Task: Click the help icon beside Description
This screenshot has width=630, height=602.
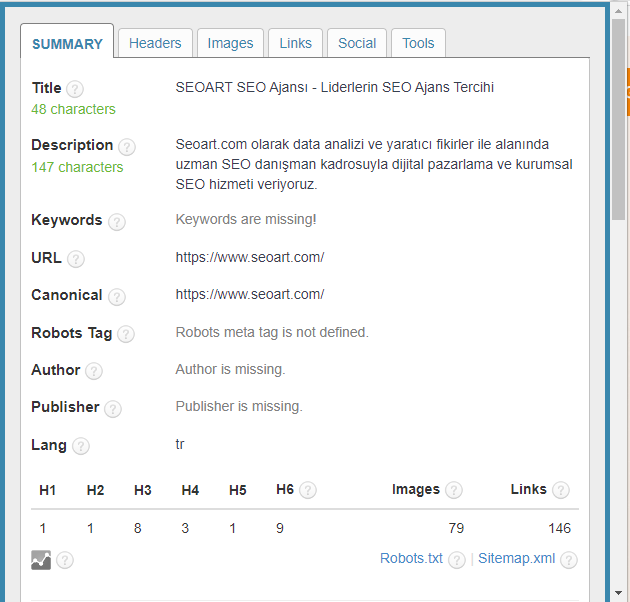Action: coord(127,147)
